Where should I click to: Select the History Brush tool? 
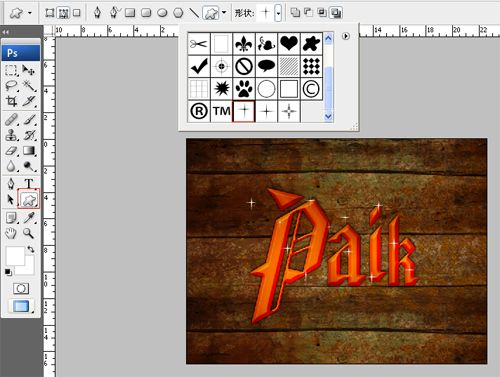[29, 135]
